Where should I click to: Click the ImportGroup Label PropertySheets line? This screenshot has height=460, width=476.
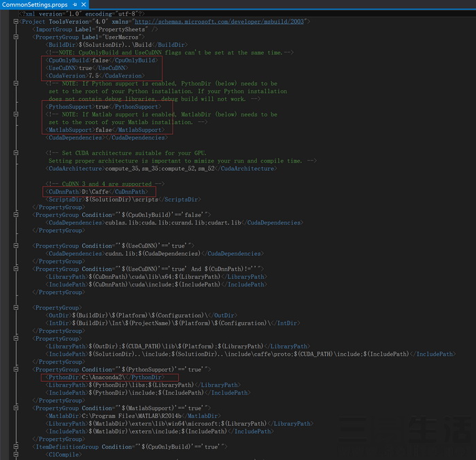(95, 29)
